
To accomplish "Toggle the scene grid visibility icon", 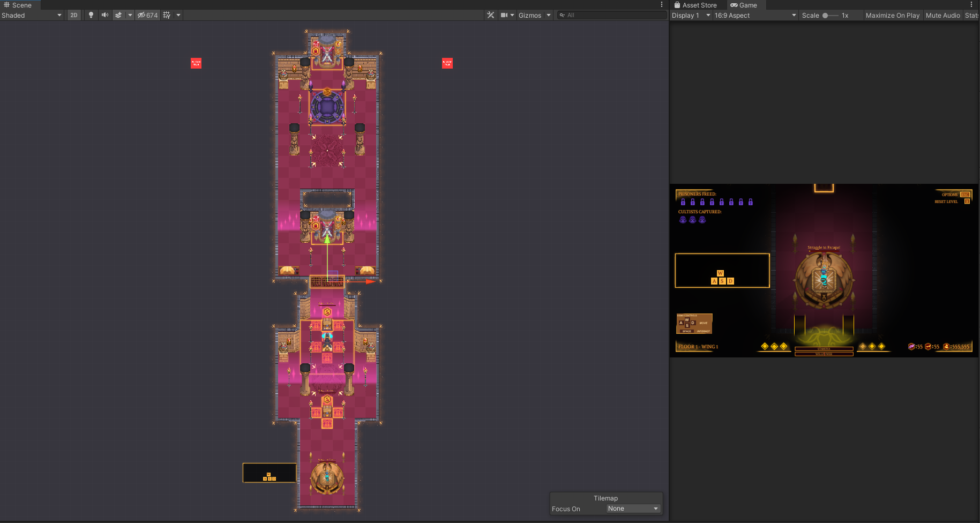I will [167, 15].
